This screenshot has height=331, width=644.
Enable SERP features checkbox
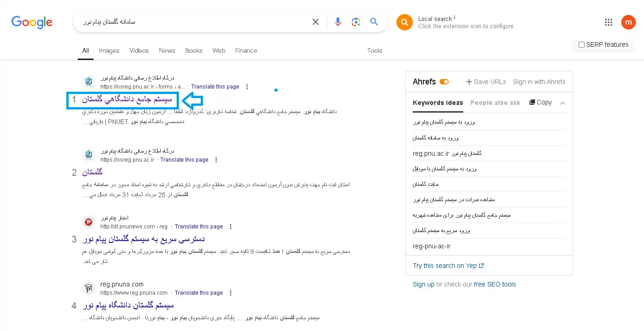[x=581, y=44]
